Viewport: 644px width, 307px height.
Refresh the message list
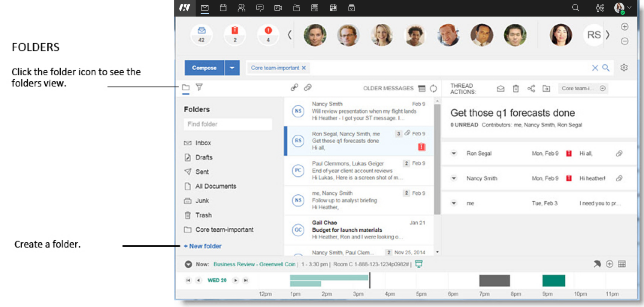[433, 88]
